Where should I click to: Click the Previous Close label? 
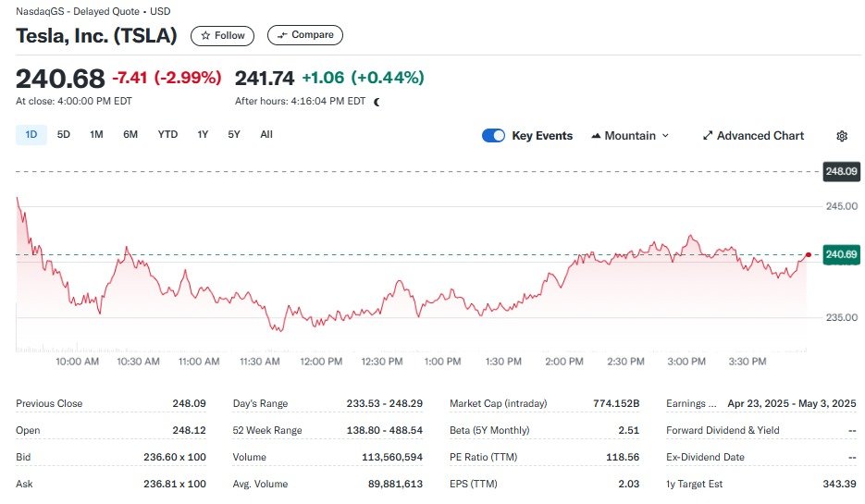click(x=49, y=403)
